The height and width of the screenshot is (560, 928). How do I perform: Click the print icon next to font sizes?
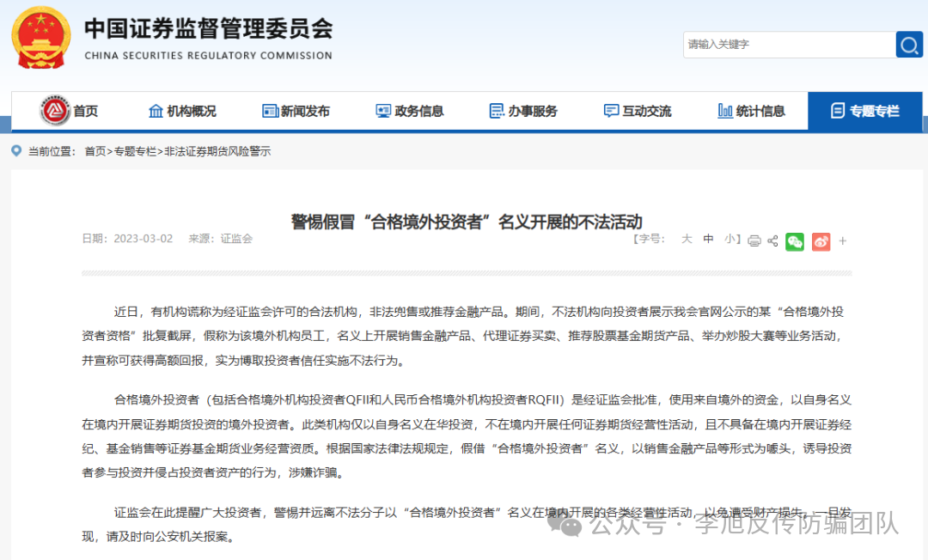(x=754, y=240)
